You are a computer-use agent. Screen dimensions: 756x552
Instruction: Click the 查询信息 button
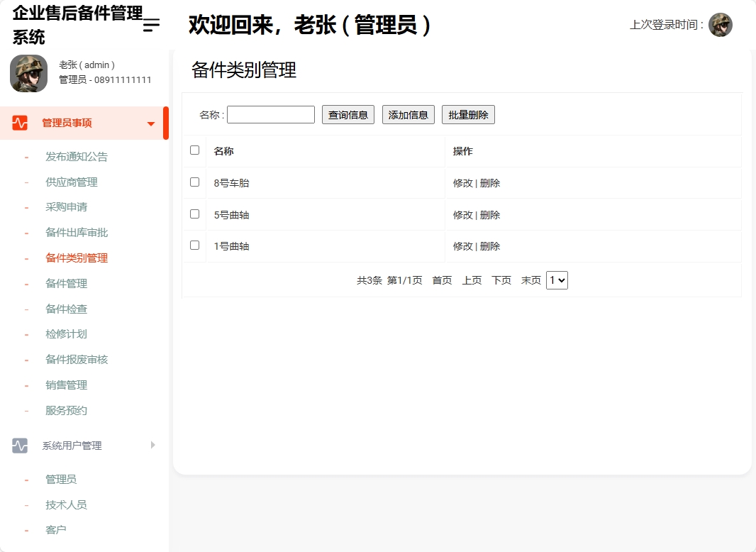(348, 114)
